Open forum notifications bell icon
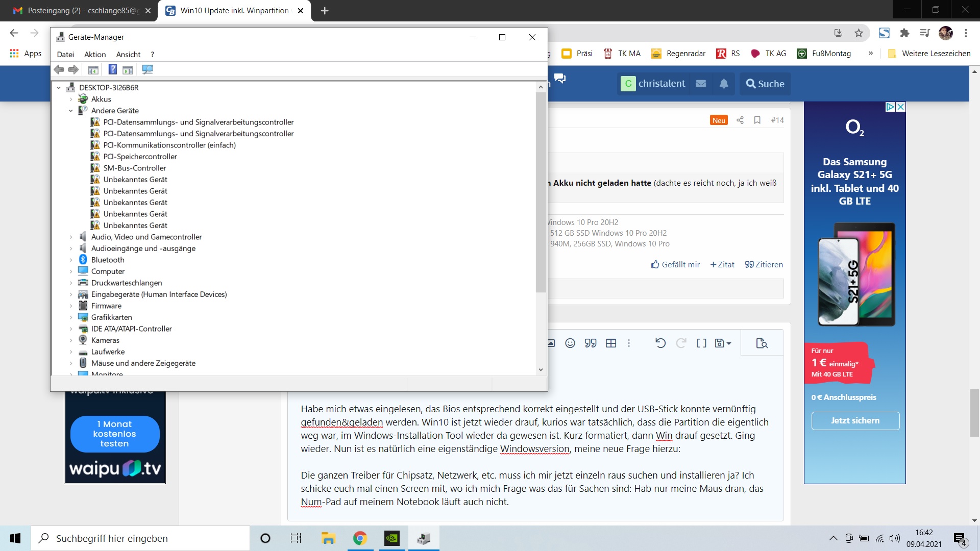This screenshot has height=551, width=980. click(x=724, y=84)
